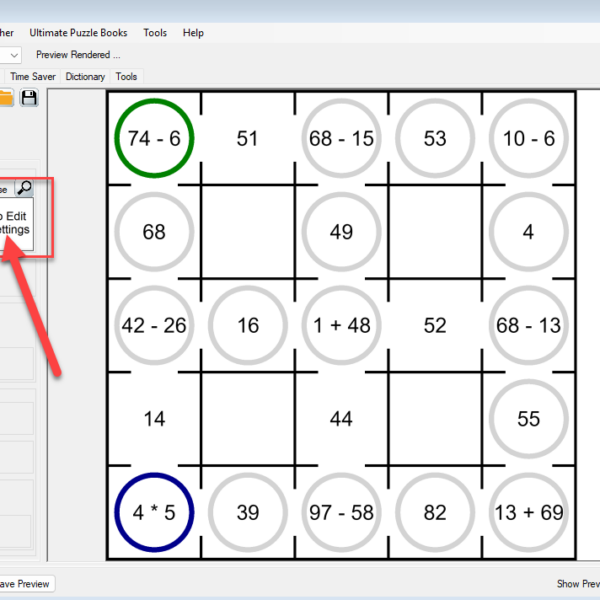Switch to the Time Saver tab
Image resolution: width=600 pixels, height=600 pixels.
[x=33, y=76]
